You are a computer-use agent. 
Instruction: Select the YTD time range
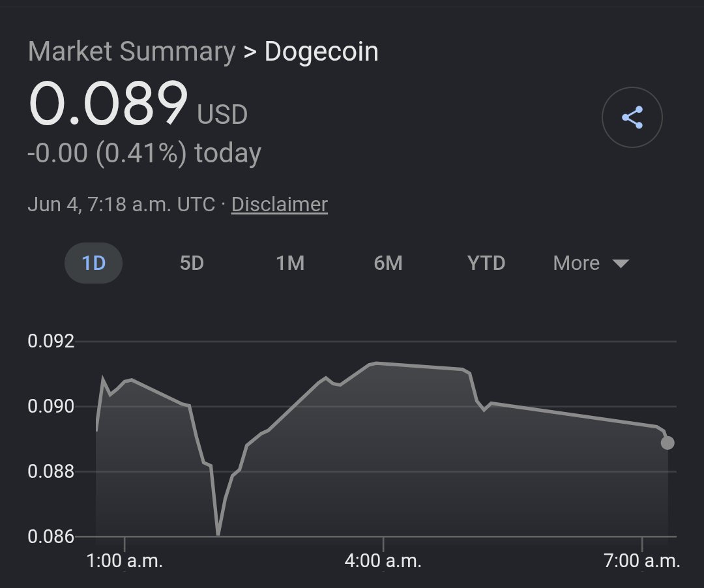[x=486, y=263]
